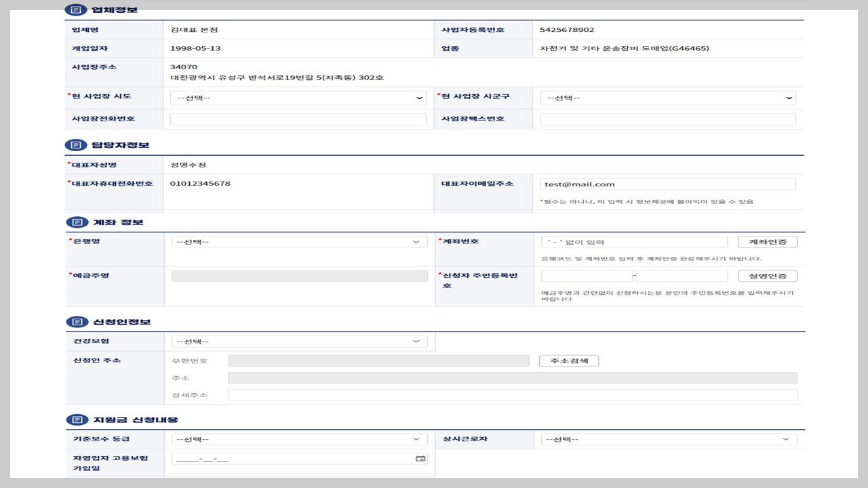Click the 담당자정보 section header icon
The height and width of the screenshot is (488, 868).
coord(76,145)
